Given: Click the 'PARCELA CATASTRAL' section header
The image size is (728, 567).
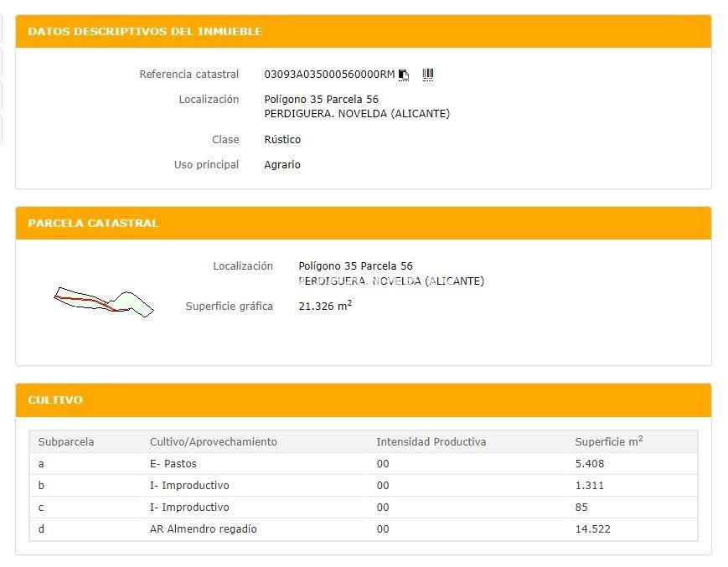Looking at the screenshot, I should coord(93,223).
